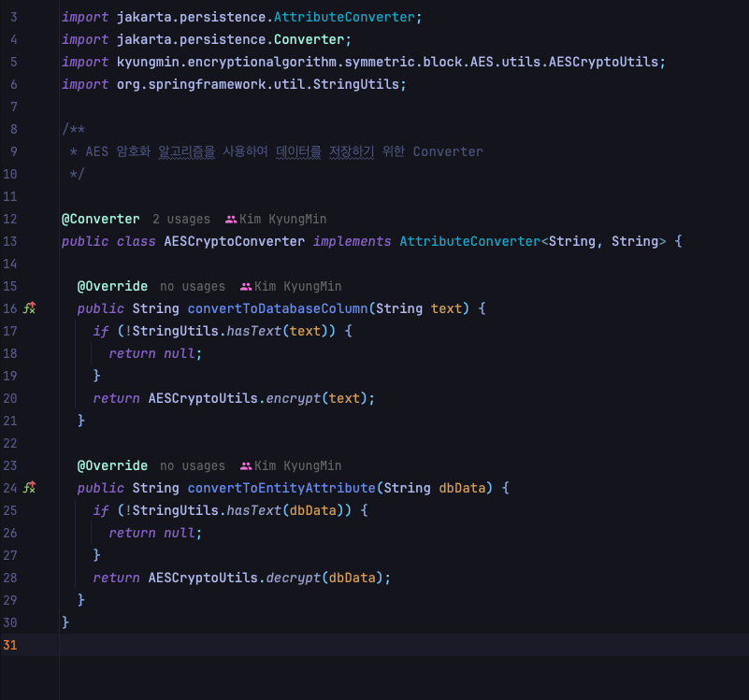Click 'no usages' hint above convertToDatabaseColumn

tap(192, 285)
